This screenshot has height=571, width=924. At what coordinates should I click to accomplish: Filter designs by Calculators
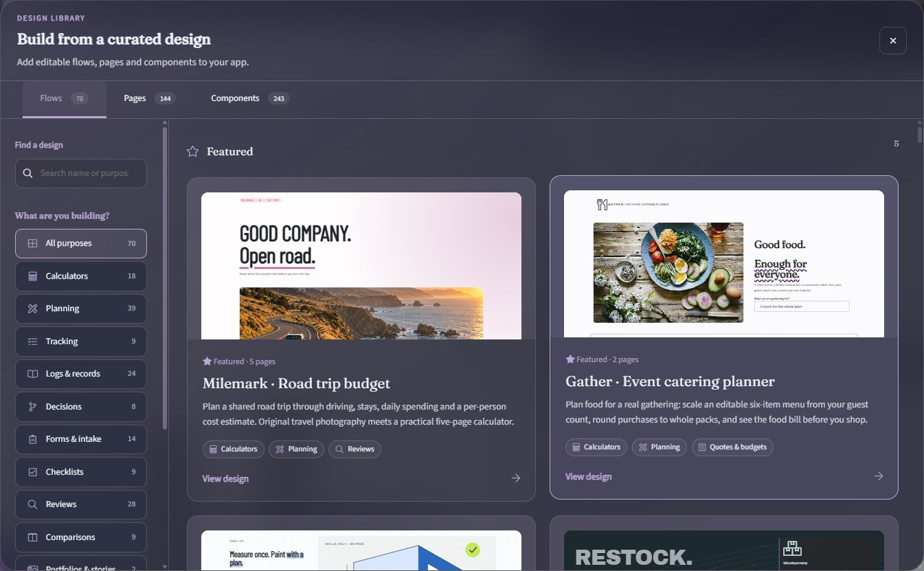[x=81, y=276]
